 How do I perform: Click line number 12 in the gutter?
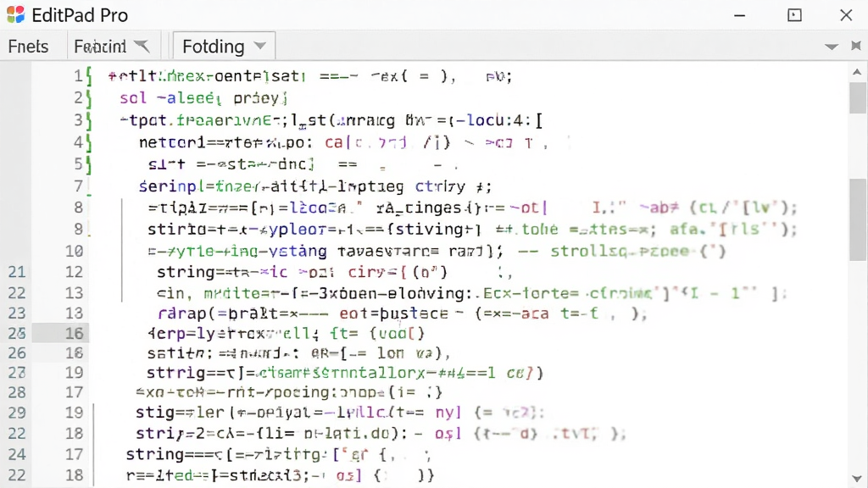75,272
